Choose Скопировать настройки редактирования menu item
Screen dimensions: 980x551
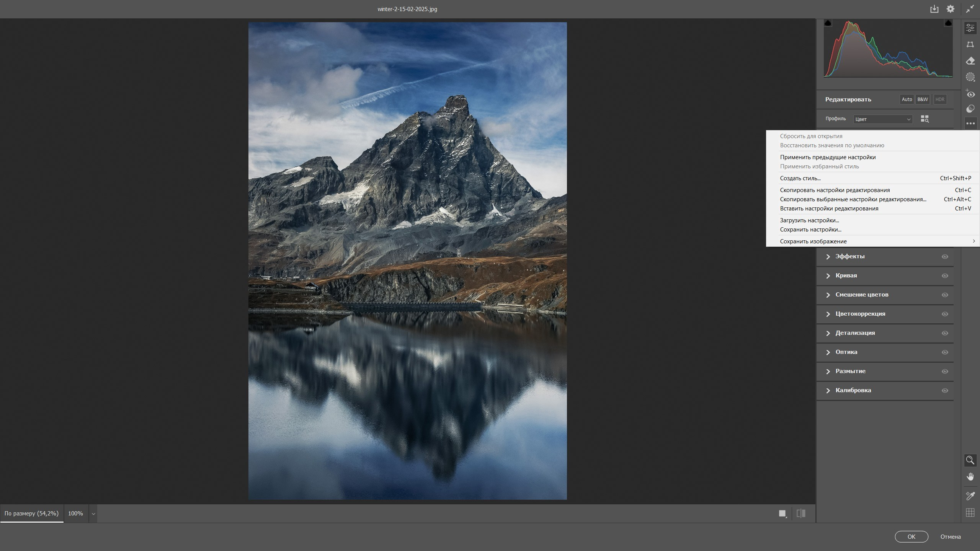(835, 190)
